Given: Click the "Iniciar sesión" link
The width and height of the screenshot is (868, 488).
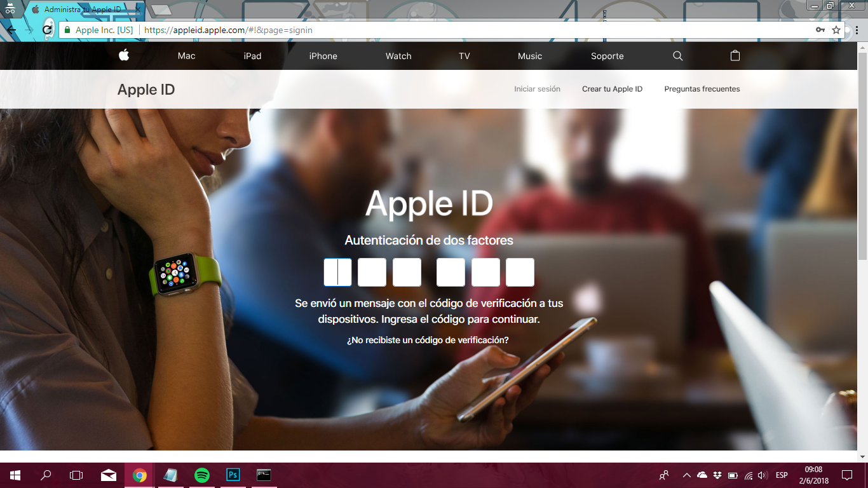Looking at the screenshot, I should tap(538, 89).
